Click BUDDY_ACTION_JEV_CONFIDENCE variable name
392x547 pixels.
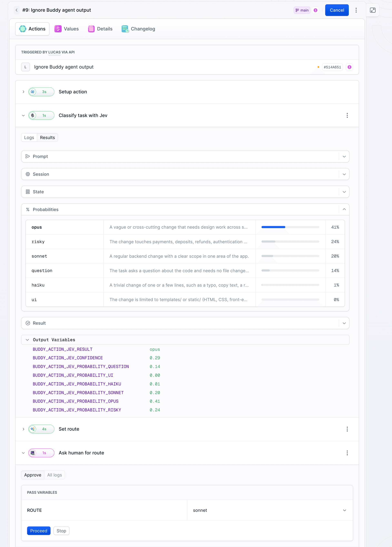pyautogui.click(x=68, y=358)
